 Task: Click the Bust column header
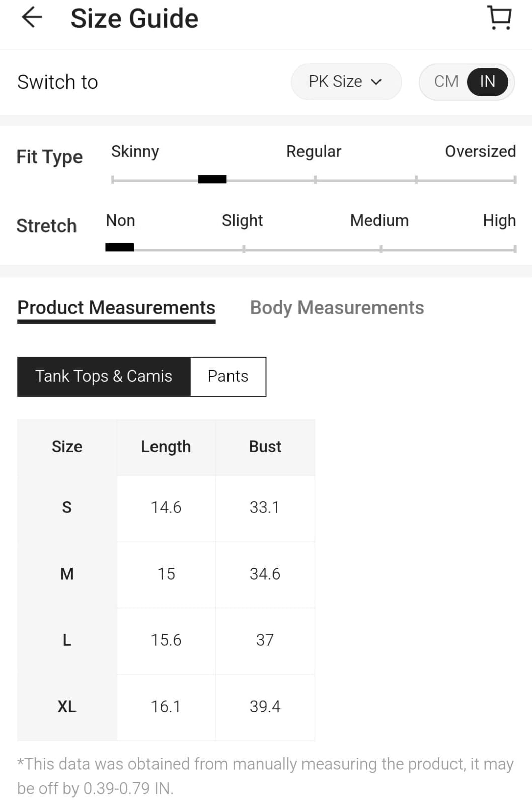point(265,447)
